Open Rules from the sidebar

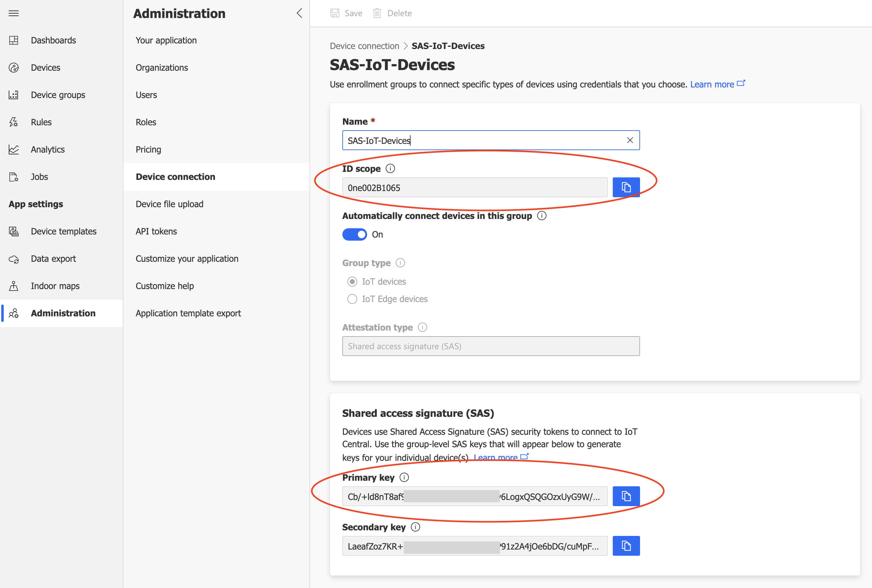[x=41, y=122]
